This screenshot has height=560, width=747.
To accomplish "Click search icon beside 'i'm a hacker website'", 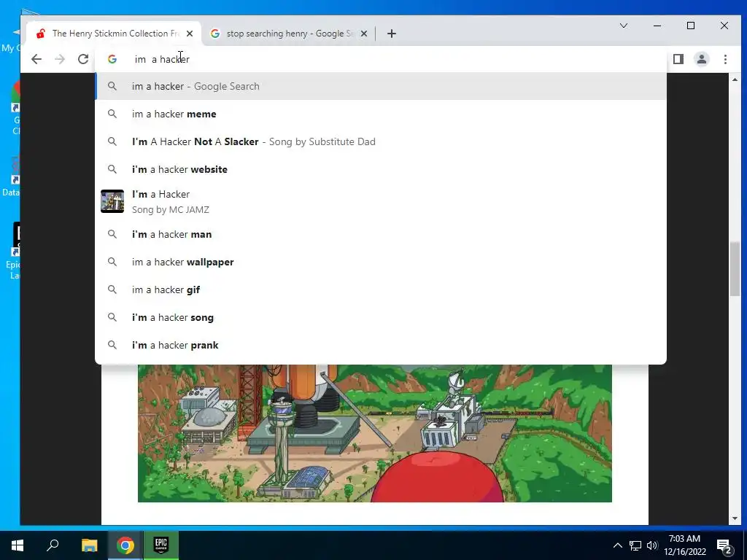I will pyautogui.click(x=112, y=169).
